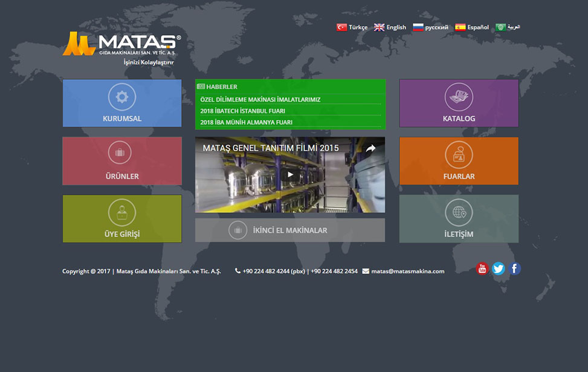This screenshot has height=372, width=588.
Task: Open the YouTube channel icon
Action: pyautogui.click(x=482, y=269)
